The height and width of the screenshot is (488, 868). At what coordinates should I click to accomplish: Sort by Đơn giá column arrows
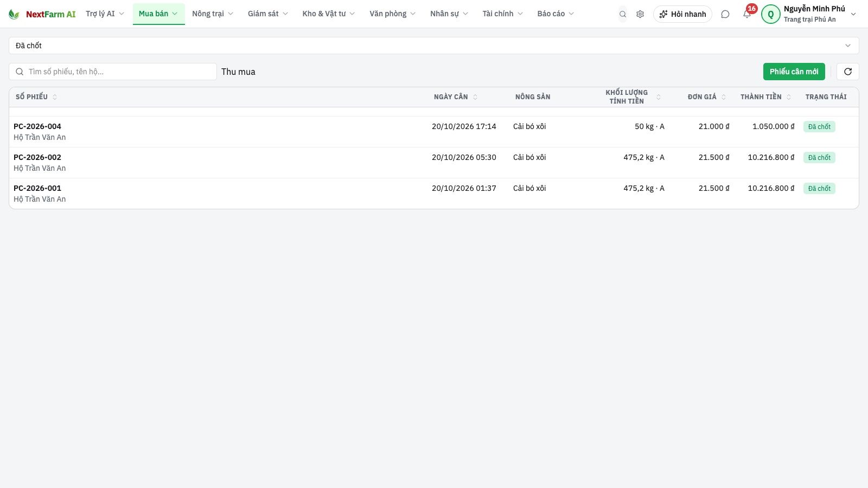coord(724,97)
